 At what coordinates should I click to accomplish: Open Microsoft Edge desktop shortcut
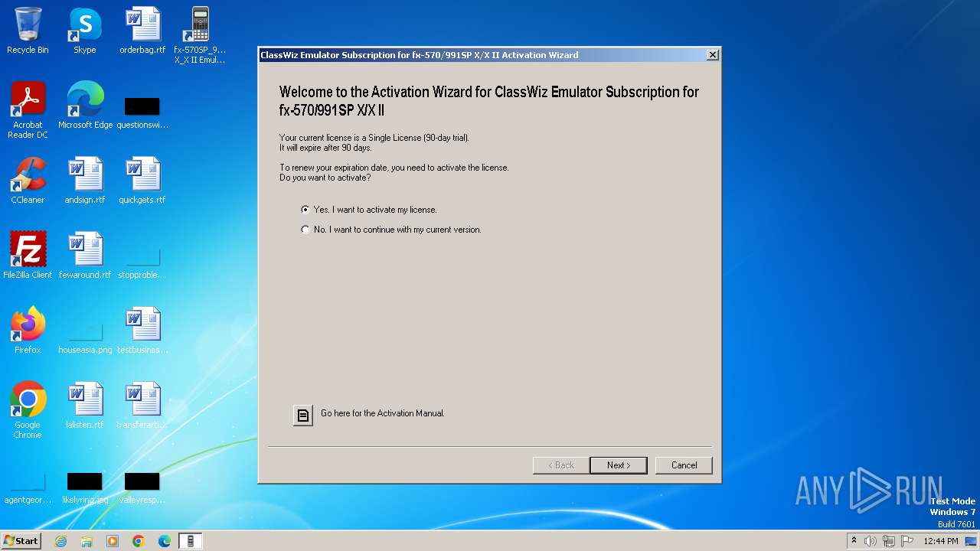(x=85, y=106)
